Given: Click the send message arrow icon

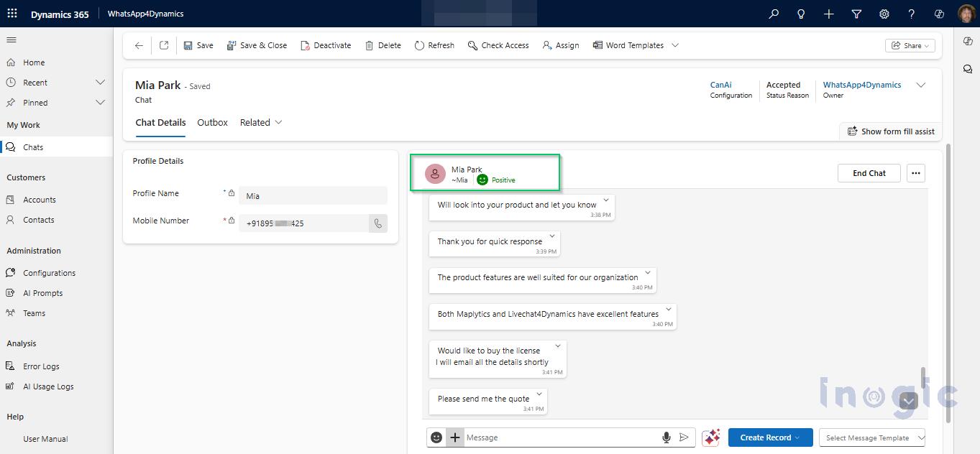Looking at the screenshot, I should point(684,437).
